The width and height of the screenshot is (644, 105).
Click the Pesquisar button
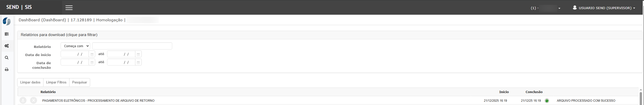click(x=80, y=82)
